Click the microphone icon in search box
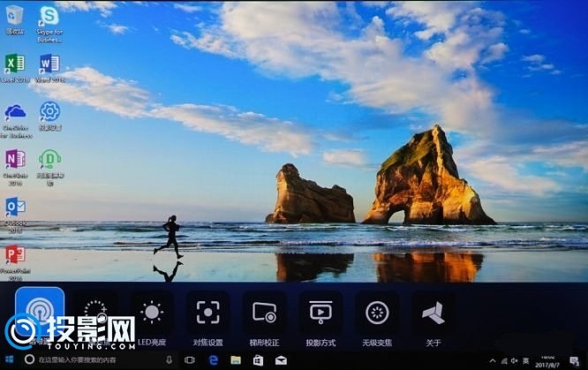The width and height of the screenshot is (588, 370). (169, 359)
